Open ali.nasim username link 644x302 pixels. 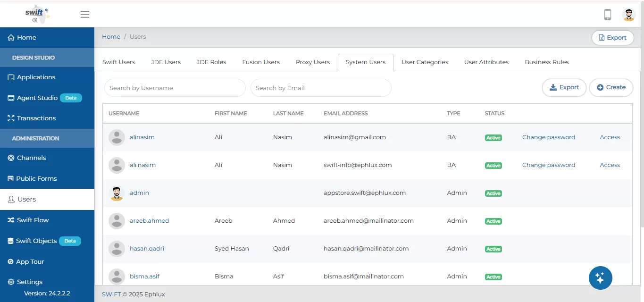coord(142,165)
